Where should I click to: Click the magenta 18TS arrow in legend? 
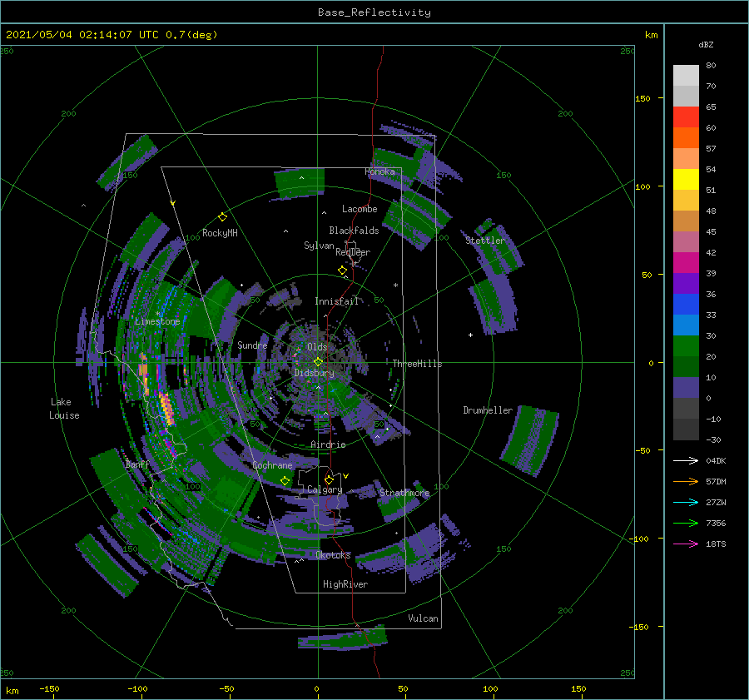[x=686, y=544]
